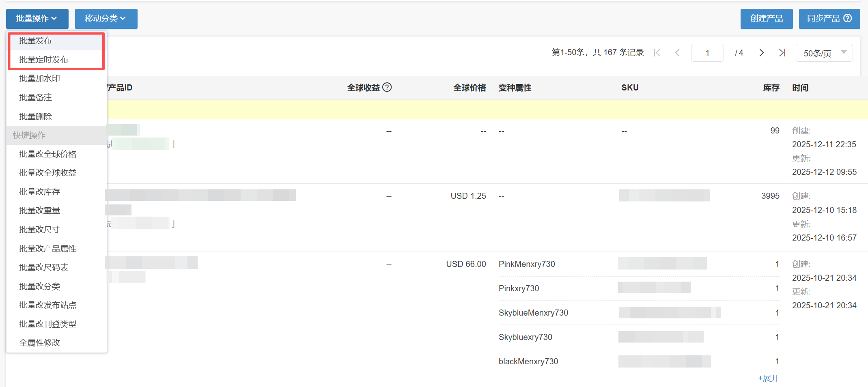The height and width of the screenshot is (387, 868).
Task: Select 批量定时发布 menu item
Action: [x=44, y=60]
